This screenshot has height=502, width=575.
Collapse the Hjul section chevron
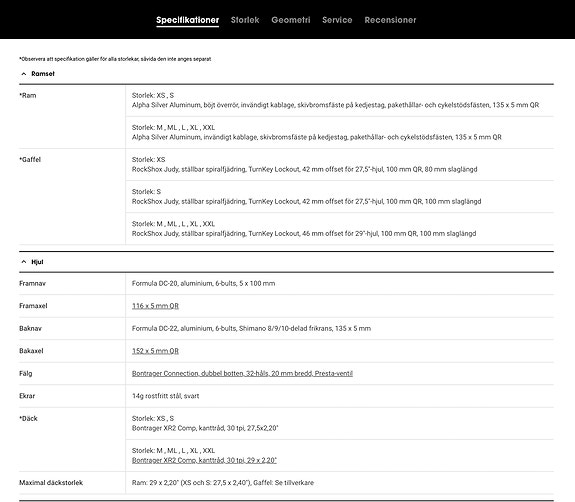pos(24,262)
